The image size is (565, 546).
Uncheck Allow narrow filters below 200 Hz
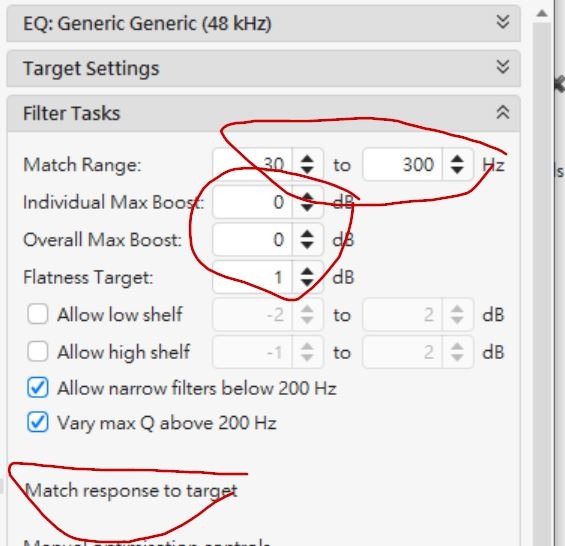(x=37, y=388)
